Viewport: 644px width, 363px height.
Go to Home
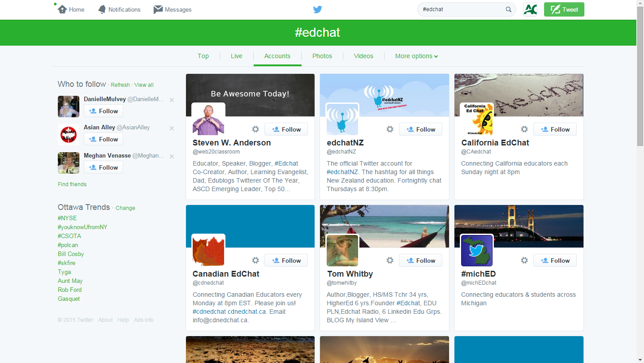click(x=71, y=9)
